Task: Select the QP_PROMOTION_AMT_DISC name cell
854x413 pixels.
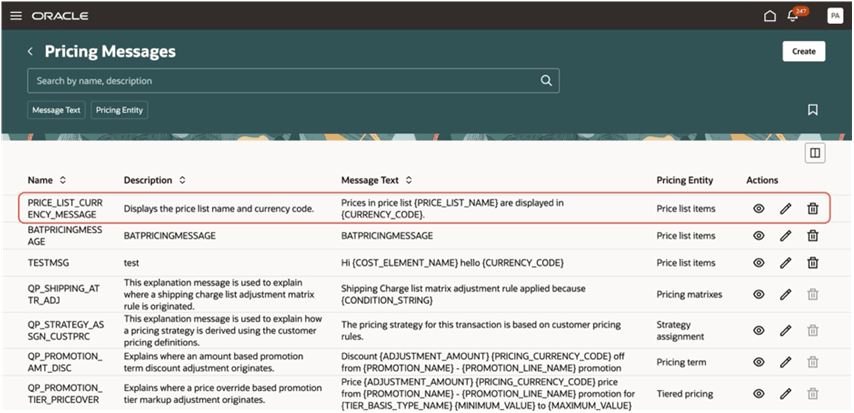Action: 65,362
